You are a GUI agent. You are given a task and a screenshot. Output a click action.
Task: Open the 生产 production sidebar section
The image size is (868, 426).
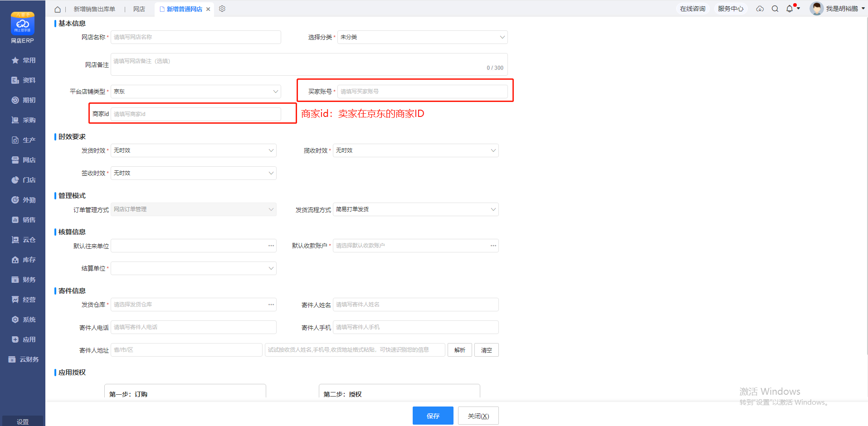(23, 140)
